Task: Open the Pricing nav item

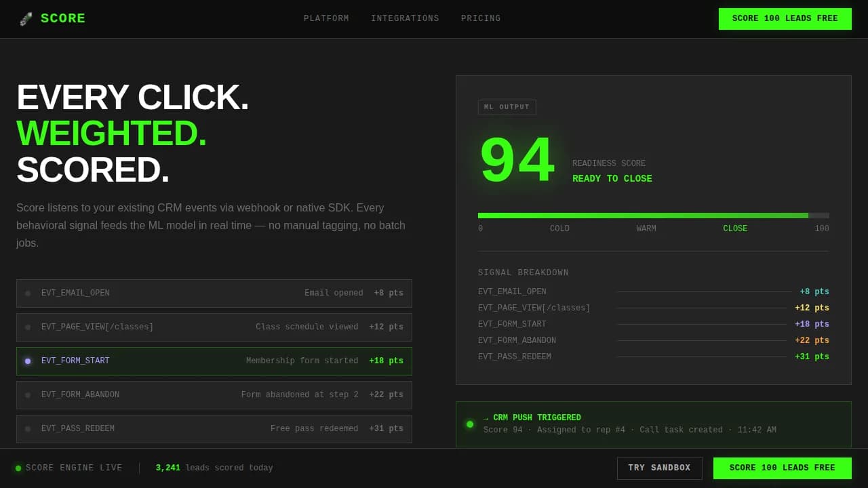Action: point(481,19)
